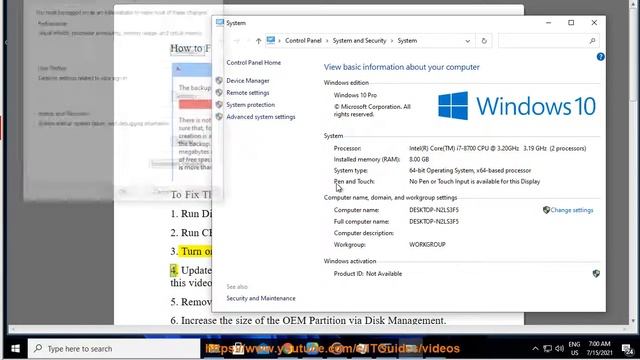Open the Security and Maintenance link
The image size is (640, 360).
click(261, 298)
